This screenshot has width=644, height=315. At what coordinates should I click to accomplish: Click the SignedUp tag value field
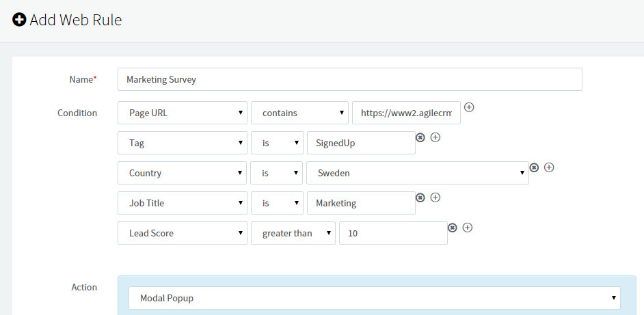[361, 143]
